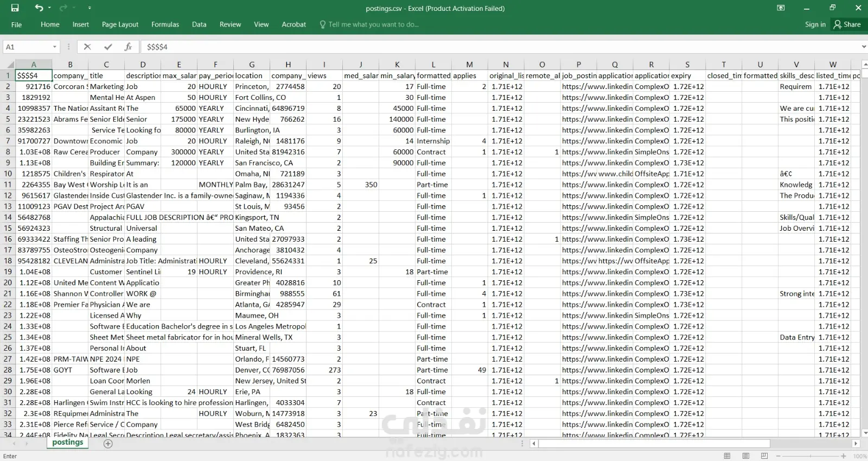Click the zoom in plus button
This screenshot has height=461, width=868.
point(844,456)
